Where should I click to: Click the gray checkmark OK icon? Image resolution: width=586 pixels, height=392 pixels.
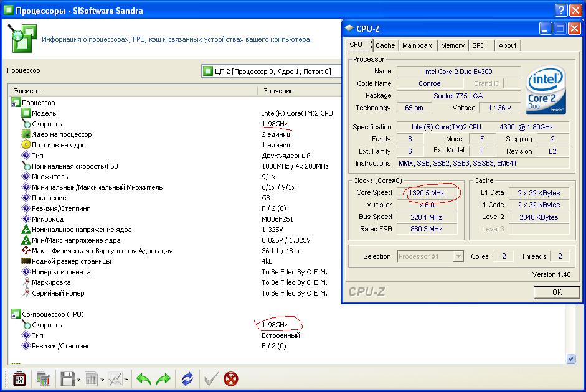(x=211, y=378)
